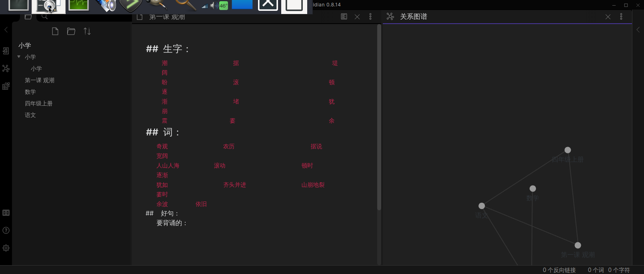Follow the 齐头并进 word link

[235, 185]
